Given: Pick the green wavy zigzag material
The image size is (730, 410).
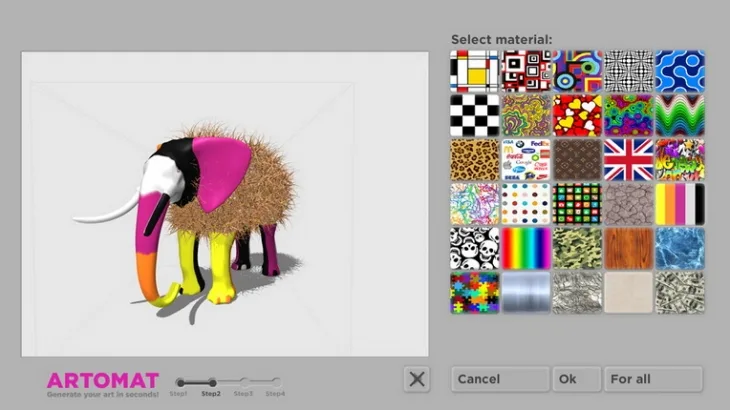Looking at the screenshot, I should pos(680,115).
